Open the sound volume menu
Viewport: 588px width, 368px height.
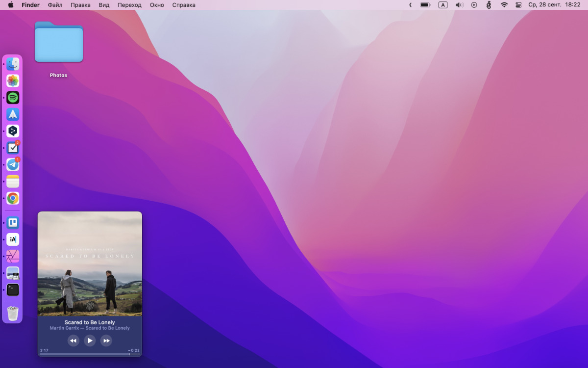point(459,5)
